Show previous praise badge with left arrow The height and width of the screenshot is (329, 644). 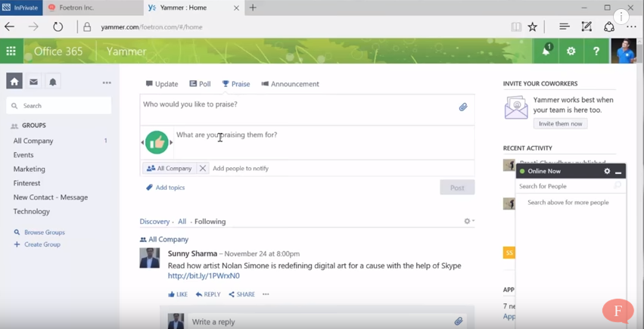pyautogui.click(x=142, y=142)
